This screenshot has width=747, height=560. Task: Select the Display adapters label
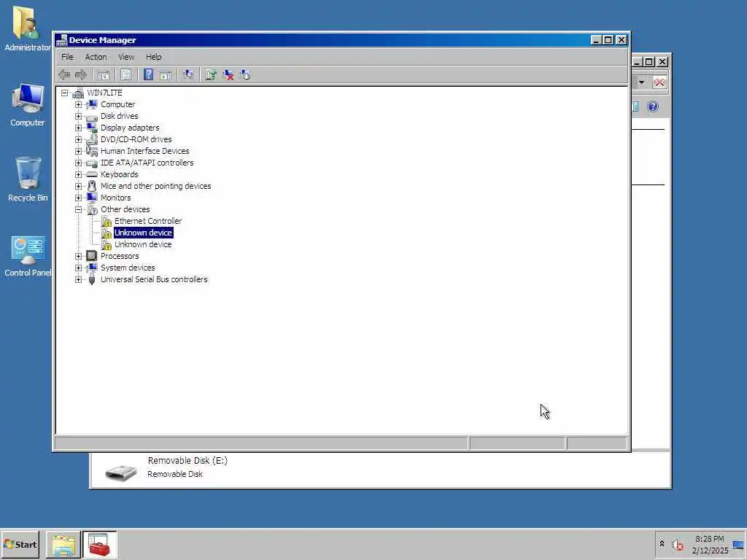[130, 128]
